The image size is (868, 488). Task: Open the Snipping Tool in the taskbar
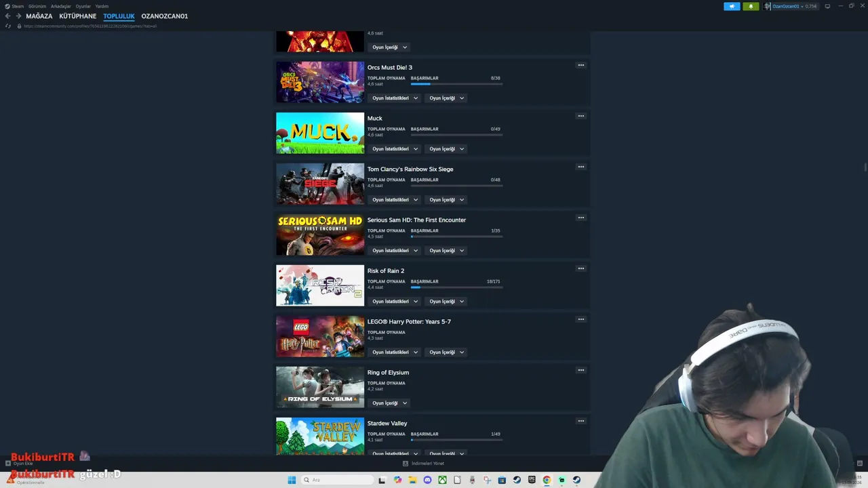pyautogui.click(x=487, y=480)
